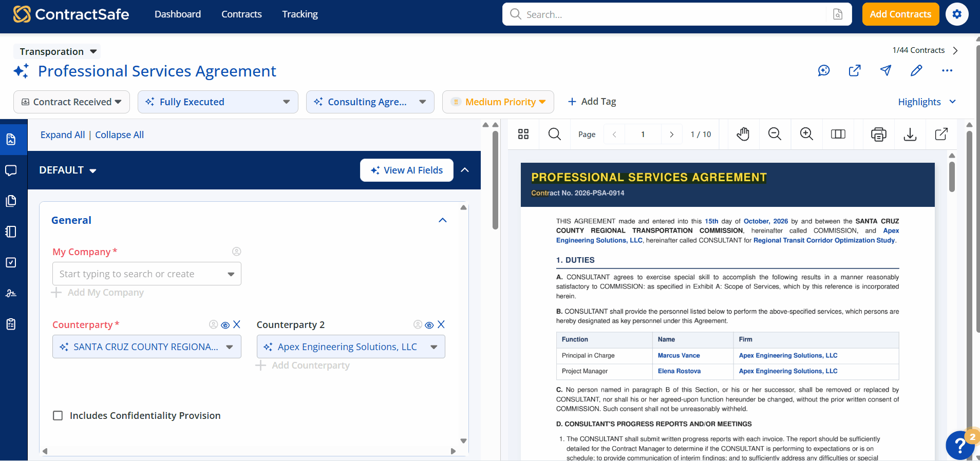Send the contract via paper plane icon

point(885,70)
